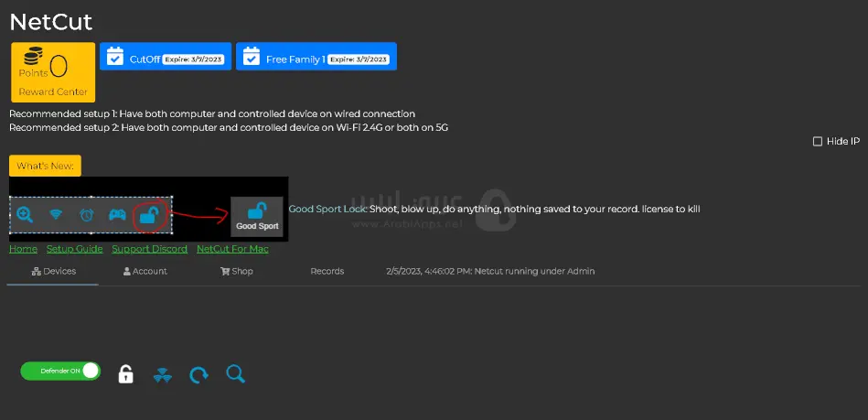Viewport: 868px width, 420px height.
Task: Follow the Home link
Action: pos(23,249)
